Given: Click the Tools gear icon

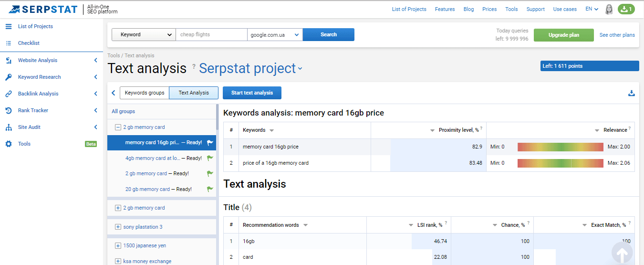Looking at the screenshot, I should 8,144.
